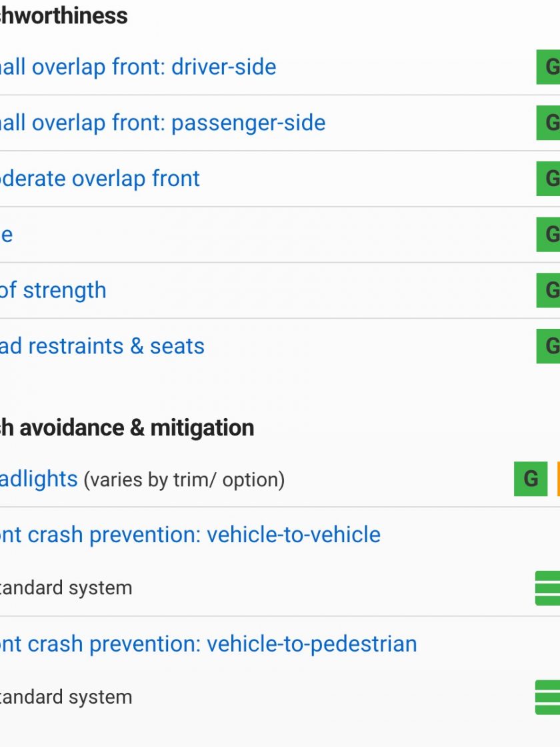
Task: Open the small overlap front: passenger-side link
Action: [x=163, y=123]
